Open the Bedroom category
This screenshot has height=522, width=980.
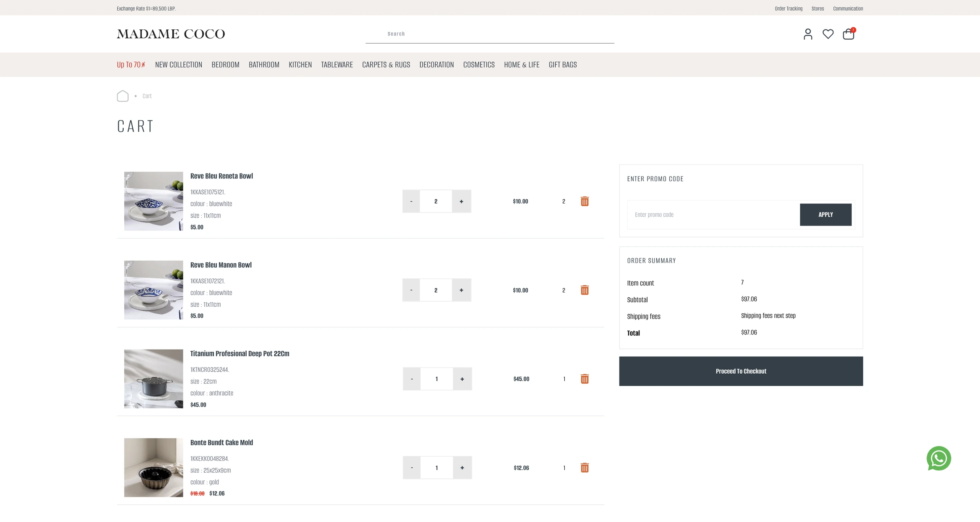tap(225, 65)
